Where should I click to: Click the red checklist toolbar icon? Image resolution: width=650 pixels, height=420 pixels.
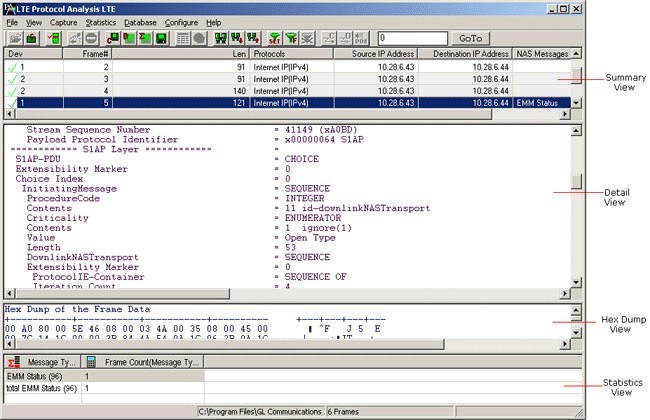[x=54, y=37]
